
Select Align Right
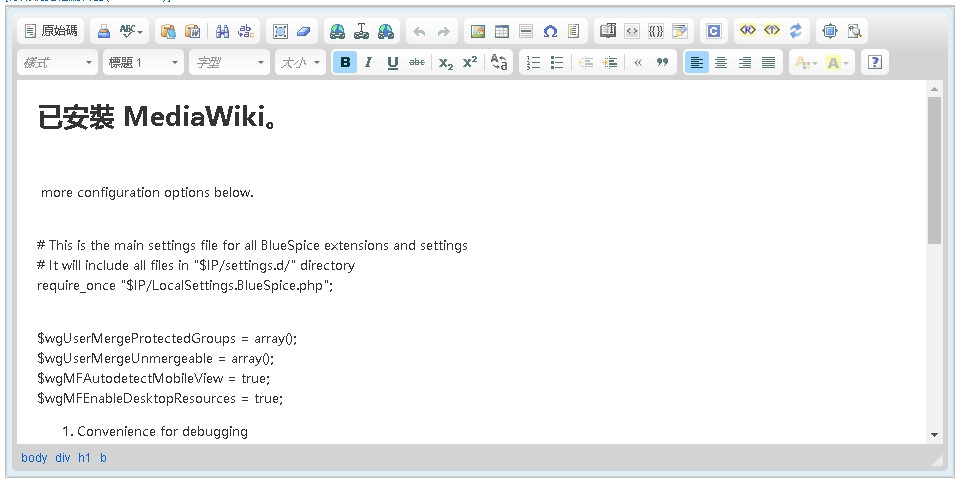tap(744, 62)
